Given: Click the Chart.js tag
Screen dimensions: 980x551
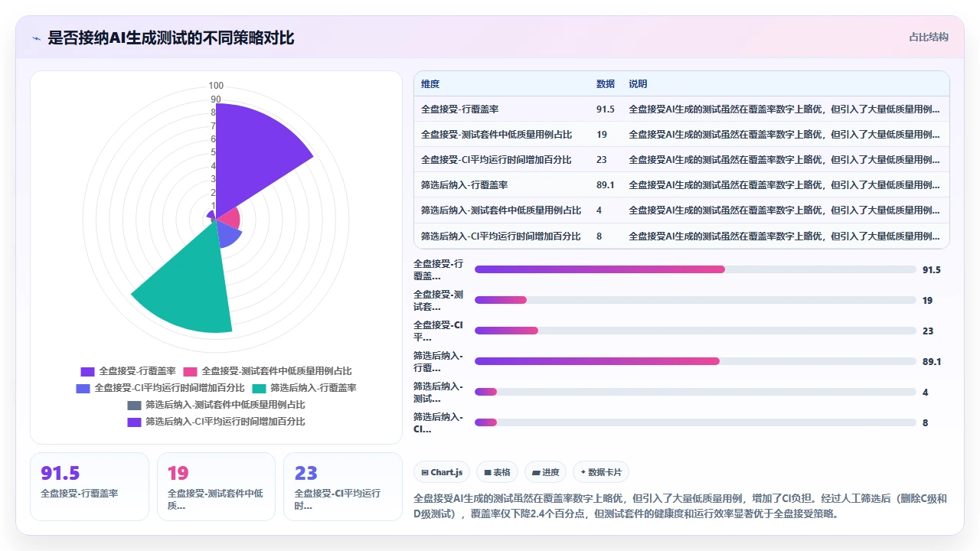Looking at the screenshot, I should (x=442, y=472).
